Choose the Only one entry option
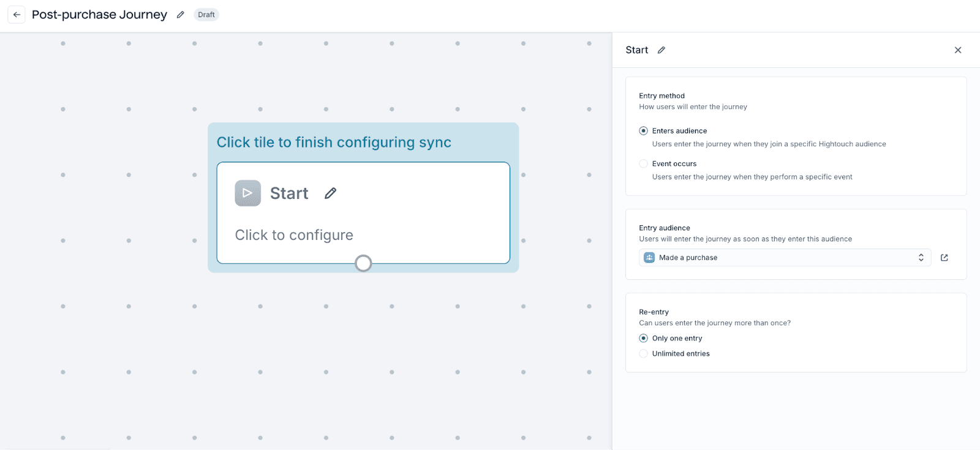 [x=643, y=339]
